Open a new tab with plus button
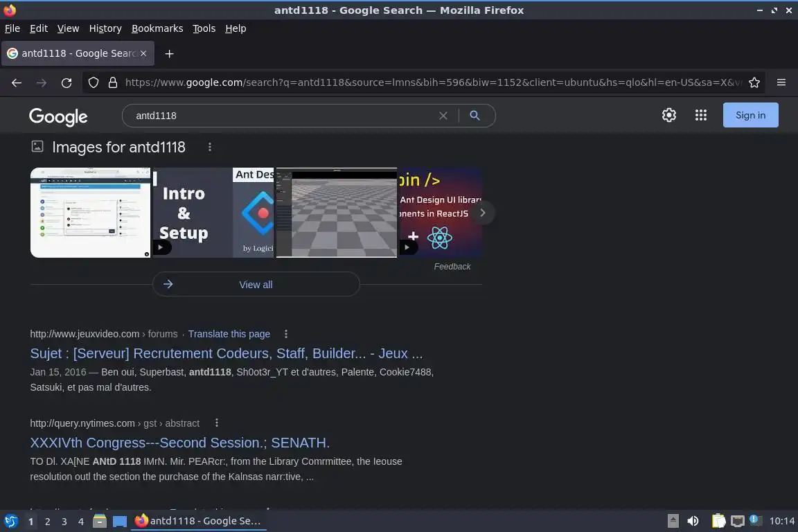The image size is (798, 532). [170, 53]
